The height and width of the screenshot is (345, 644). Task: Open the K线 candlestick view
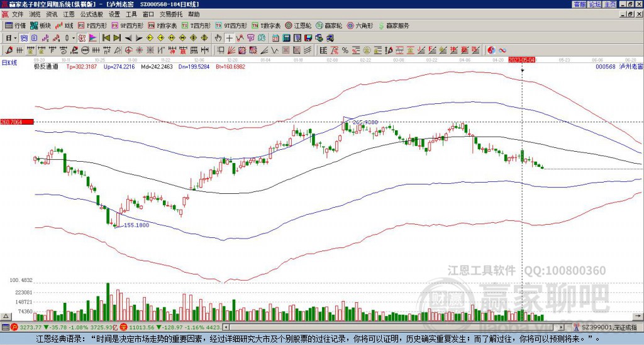click(65, 25)
